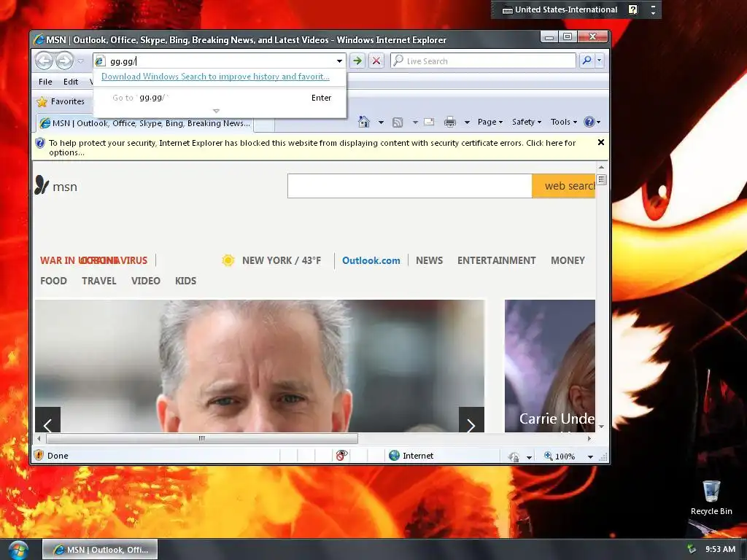Image resolution: width=747 pixels, height=560 pixels.
Task: Click the orange web search button
Action: [564, 186]
